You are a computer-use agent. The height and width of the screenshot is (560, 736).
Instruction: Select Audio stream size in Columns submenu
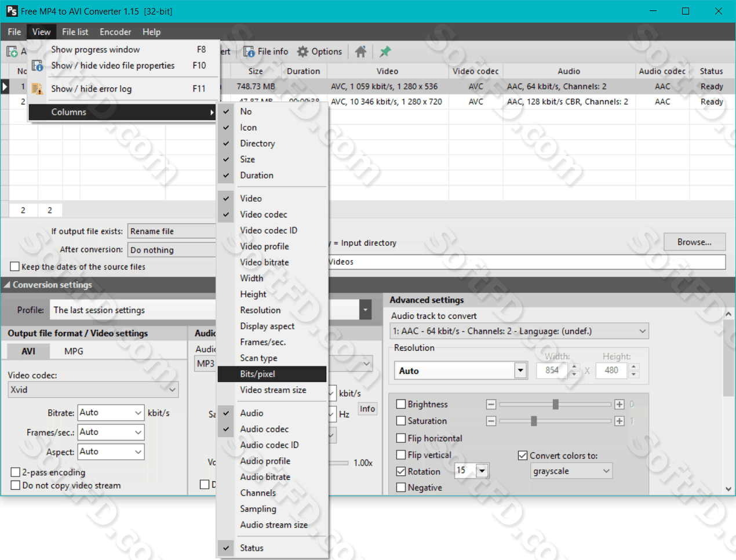pos(272,525)
